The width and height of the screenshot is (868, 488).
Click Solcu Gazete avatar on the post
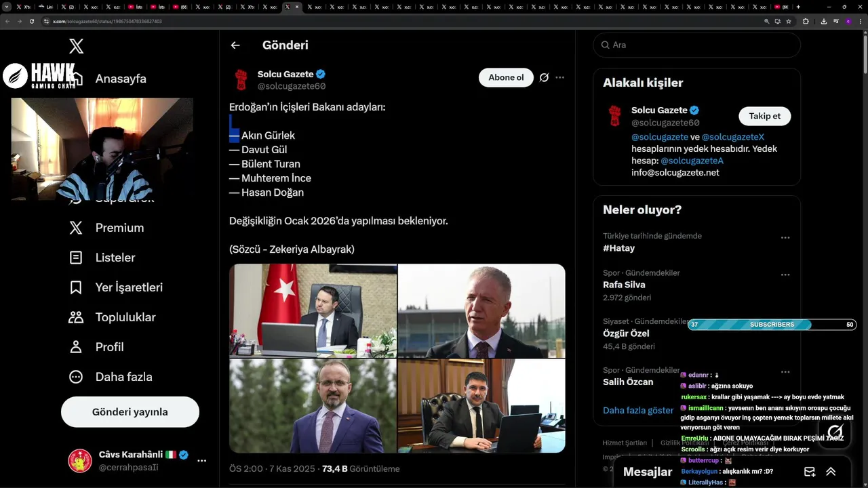pyautogui.click(x=241, y=80)
